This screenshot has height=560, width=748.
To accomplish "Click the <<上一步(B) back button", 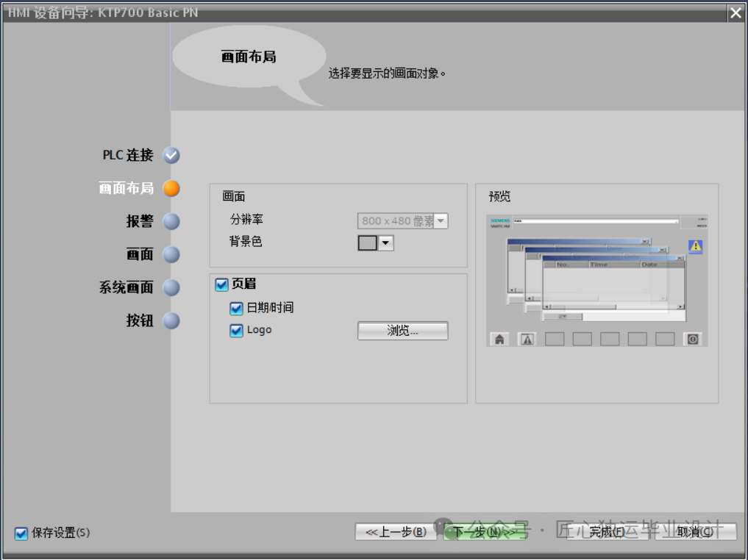I will pos(396,532).
